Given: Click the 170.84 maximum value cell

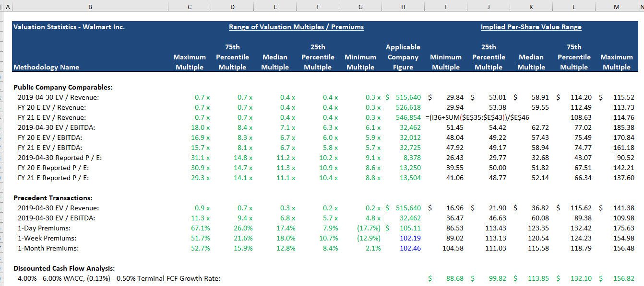Looking at the screenshot, I should pos(624,137).
